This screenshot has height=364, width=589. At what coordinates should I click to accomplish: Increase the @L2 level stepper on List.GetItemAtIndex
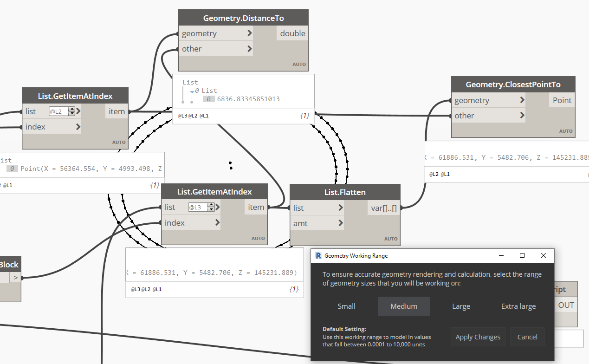click(72, 109)
